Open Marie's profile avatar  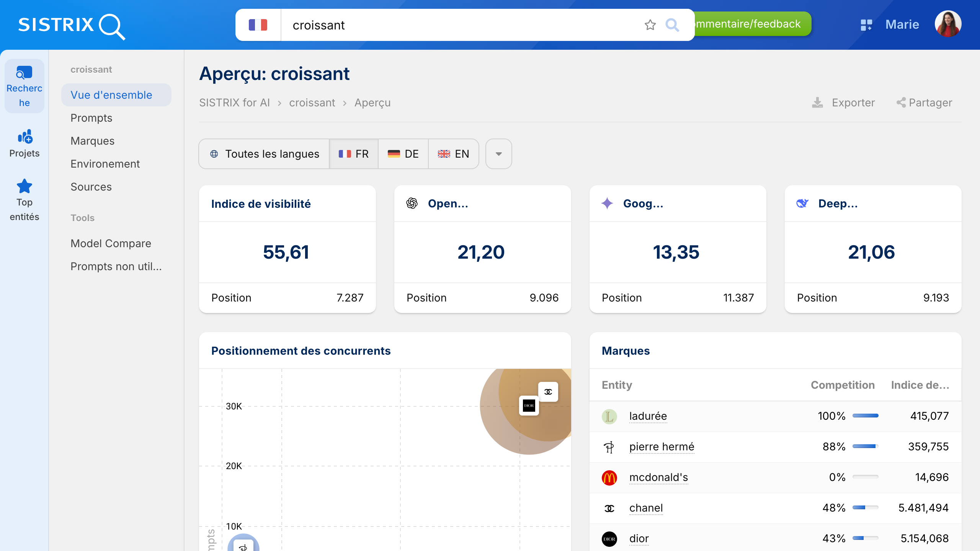(948, 24)
